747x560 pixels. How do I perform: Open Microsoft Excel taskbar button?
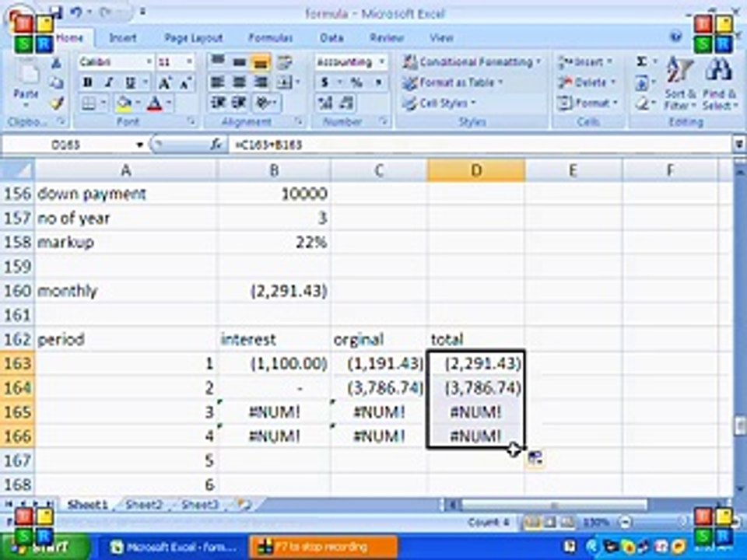pos(174,547)
